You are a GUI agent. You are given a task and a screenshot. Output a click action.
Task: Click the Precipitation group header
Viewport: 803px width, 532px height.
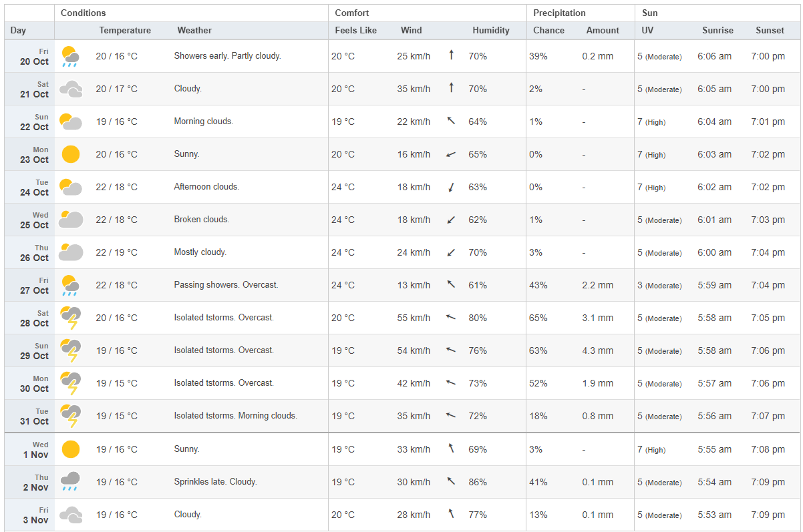pyautogui.click(x=559, y=13)
